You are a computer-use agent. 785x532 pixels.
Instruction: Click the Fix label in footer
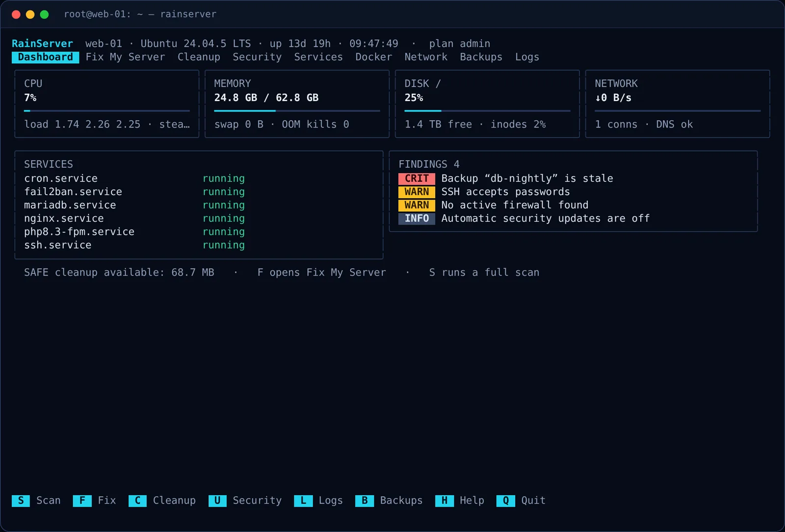point(107,501)
